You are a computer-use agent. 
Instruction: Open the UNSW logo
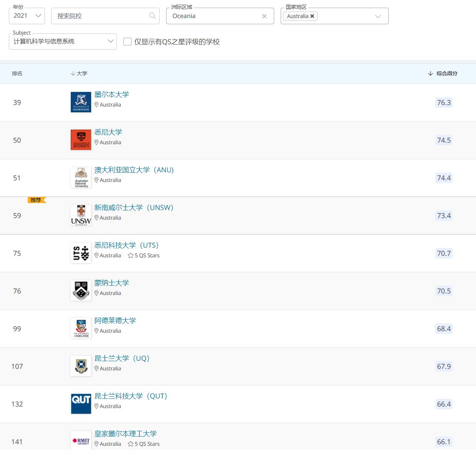point(81,215)
